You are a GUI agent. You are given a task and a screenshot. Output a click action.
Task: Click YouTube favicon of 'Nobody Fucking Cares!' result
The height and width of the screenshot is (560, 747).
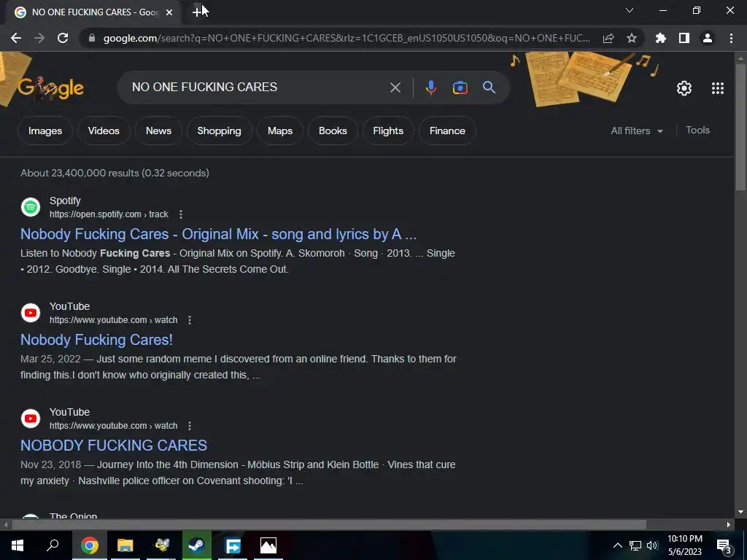point(31,313)
